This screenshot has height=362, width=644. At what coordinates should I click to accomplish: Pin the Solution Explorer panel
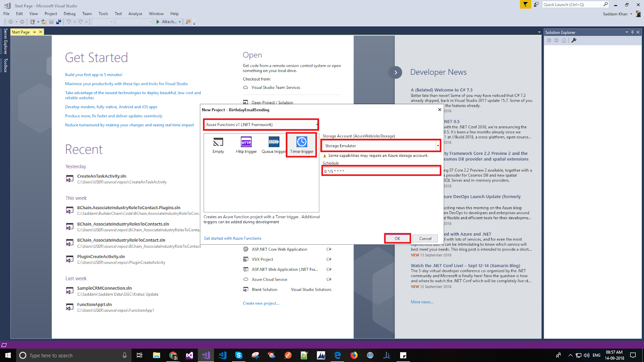click(x=632, y=32)
